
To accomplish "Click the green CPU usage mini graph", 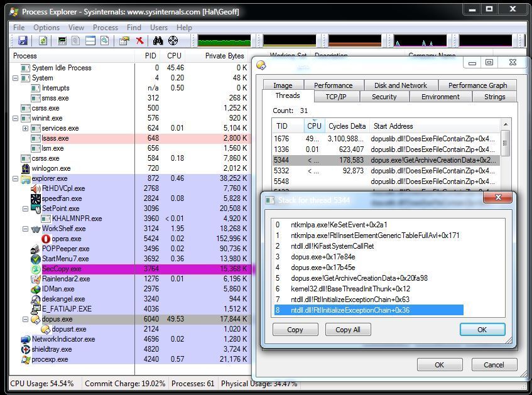I will pyautogui.click(x=224, y=41).
